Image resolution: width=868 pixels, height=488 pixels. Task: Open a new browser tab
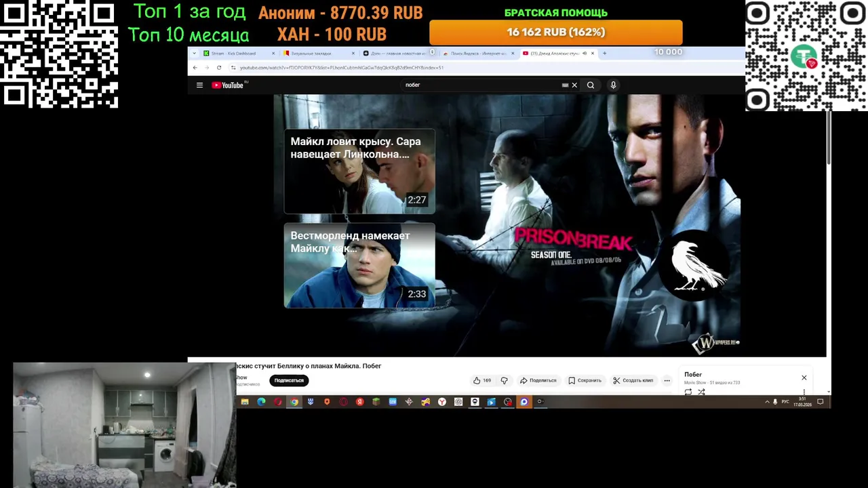(x=605, y=53)
